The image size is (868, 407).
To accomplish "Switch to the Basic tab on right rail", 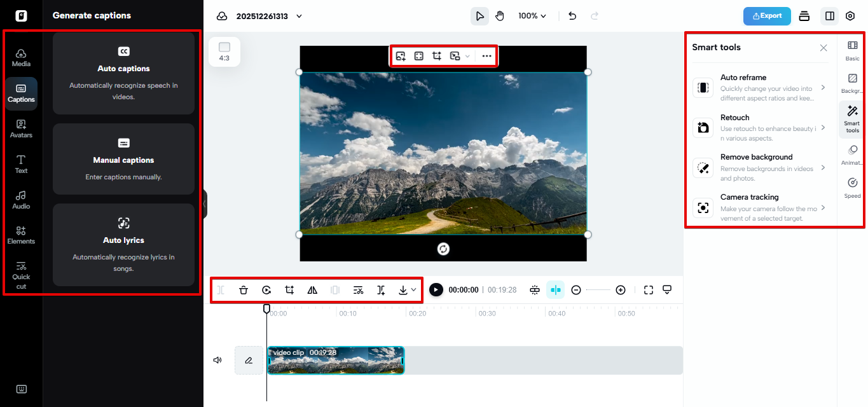I will (851, 50).
